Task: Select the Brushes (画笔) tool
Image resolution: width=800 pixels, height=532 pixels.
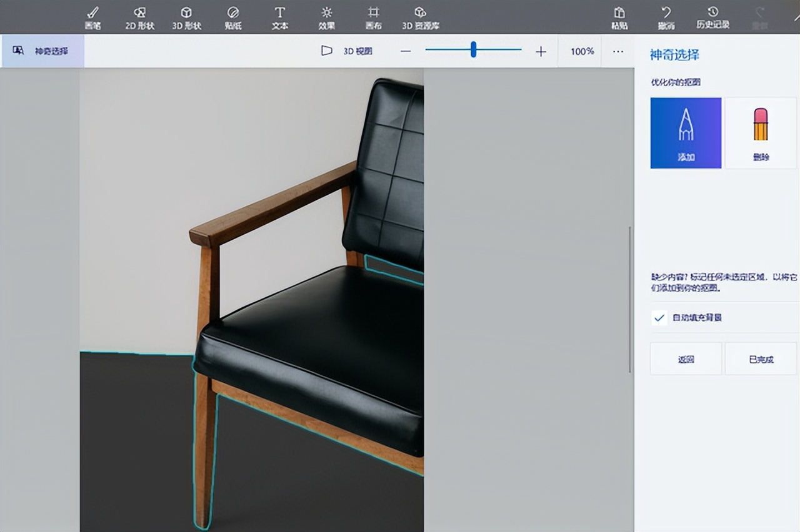Action: tap(92, 17)
